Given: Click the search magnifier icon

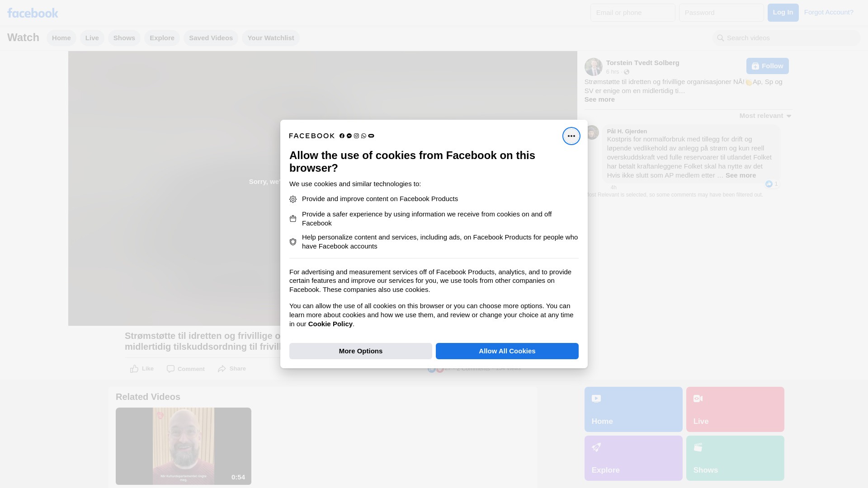Looking at the screenshot, I should (720, 38).
